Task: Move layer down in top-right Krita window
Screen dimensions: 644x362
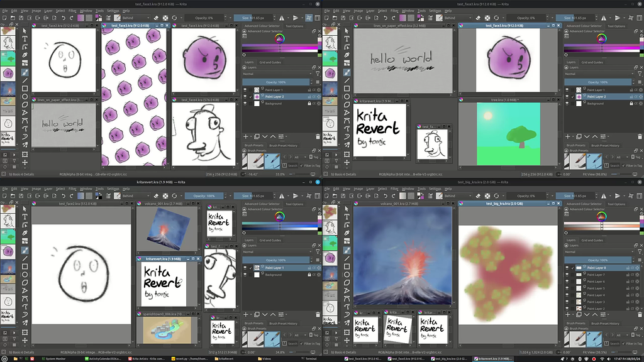Action: click(587, 136)
